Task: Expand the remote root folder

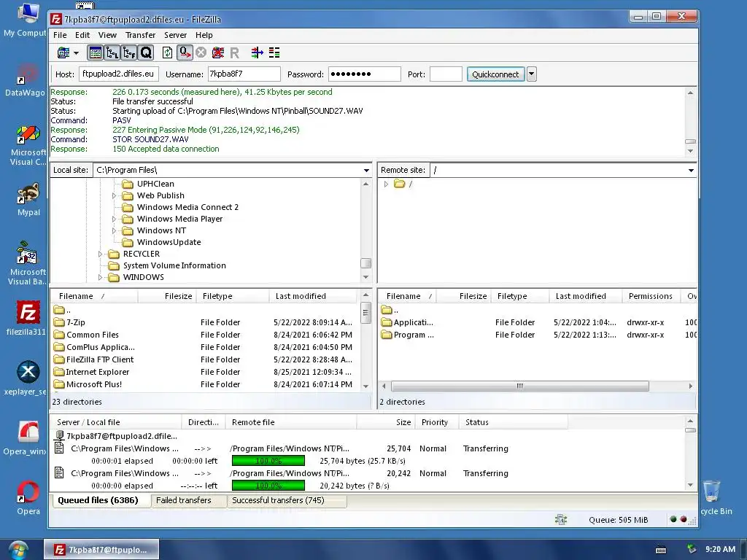Action: tap(387, 184)
